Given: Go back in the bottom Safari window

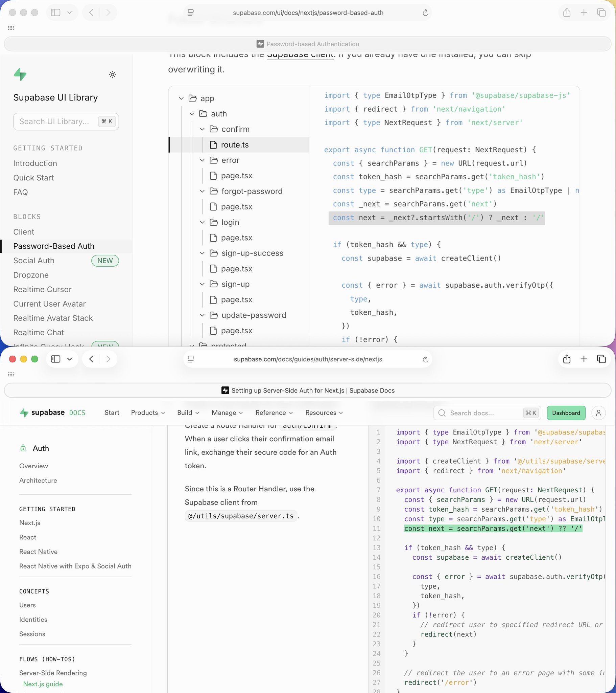Looking at the screenshot, I should (x=91, y=359).
